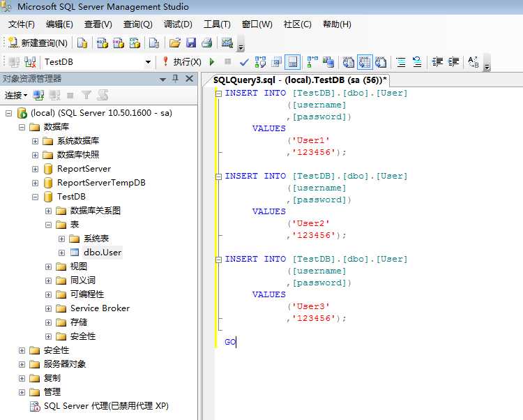Toggle Include Actual Execution Plan
This screenshot has height=420, width=523.
click(x=312, y=62)
